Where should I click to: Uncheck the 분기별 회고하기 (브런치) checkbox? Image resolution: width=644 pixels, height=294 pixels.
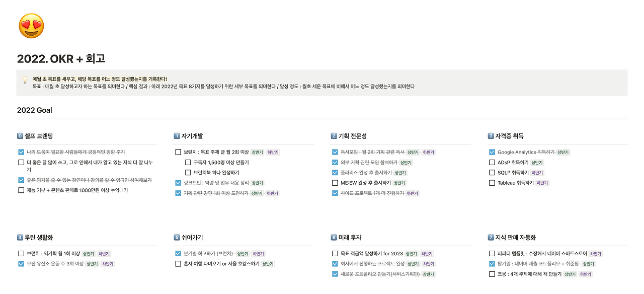coord(178,253)
